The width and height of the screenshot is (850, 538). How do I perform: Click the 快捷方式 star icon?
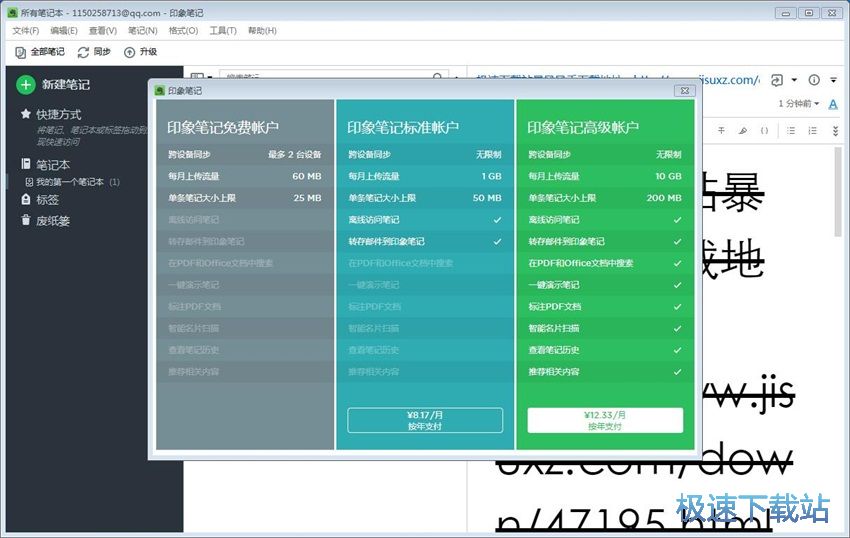pos(25,114)
